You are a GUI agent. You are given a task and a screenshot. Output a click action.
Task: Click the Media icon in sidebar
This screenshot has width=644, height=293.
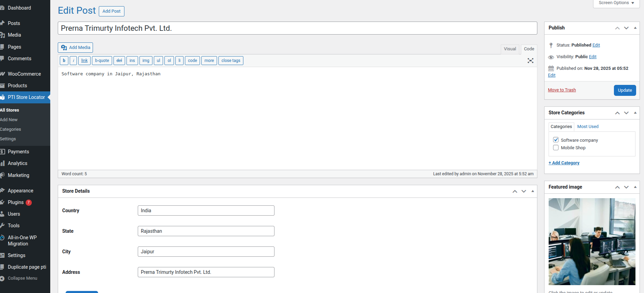click(2, 35)
